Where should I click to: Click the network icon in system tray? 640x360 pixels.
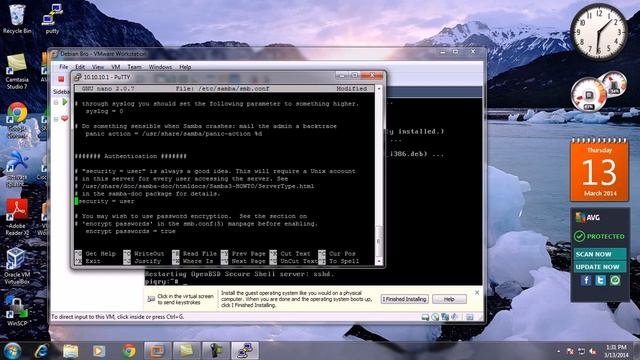[581, 351]
